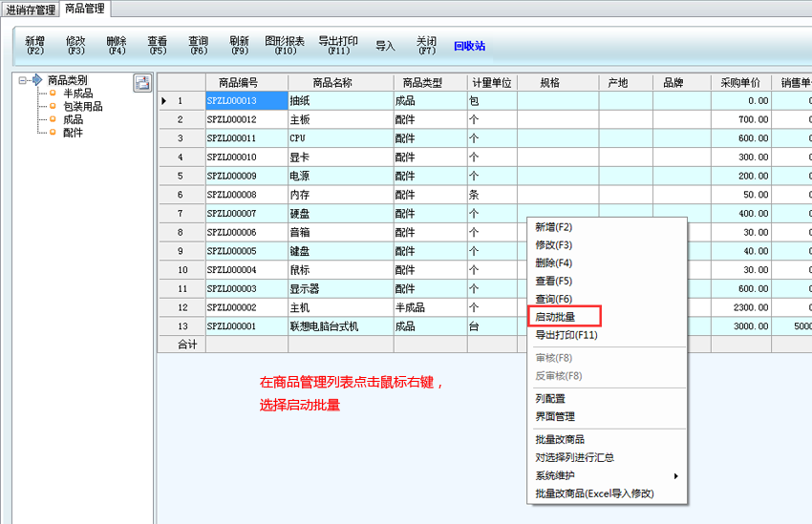Select 半成品 category in the tree
The image size is (812, 524).
(x=77, y=94)
